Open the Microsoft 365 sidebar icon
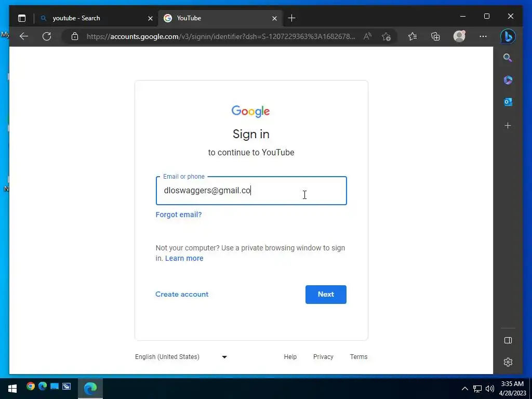 [508, 80]
